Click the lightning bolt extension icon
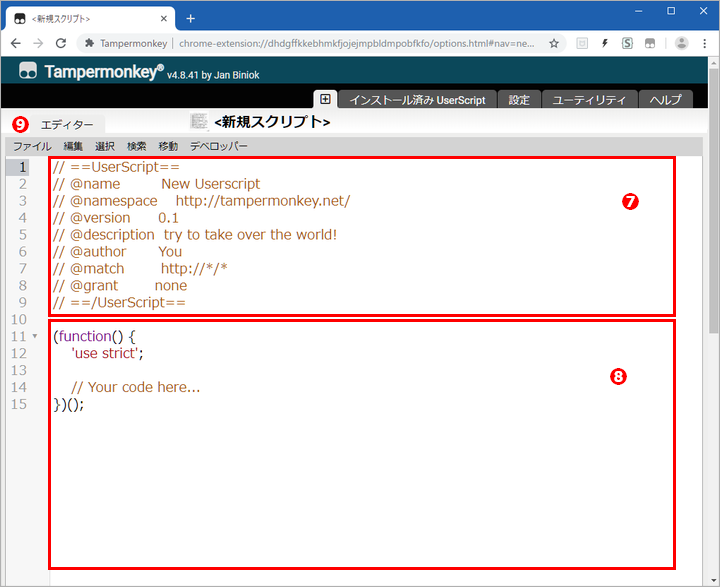Viewport: 720px width, 587px height. 605,43
